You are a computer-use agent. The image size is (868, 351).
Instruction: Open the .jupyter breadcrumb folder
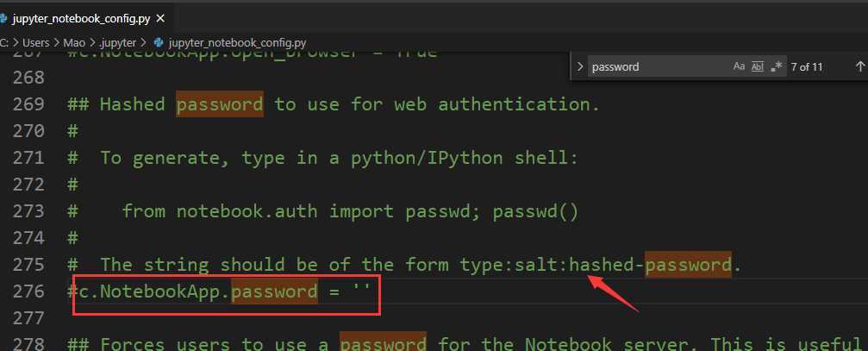[x=118, y=42]
